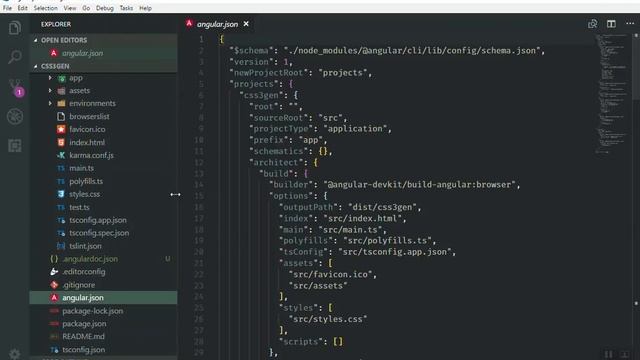This screenshot has height=360, width=640.
Task: Open the Extensions activity bar icon
Action: (15, 145)
